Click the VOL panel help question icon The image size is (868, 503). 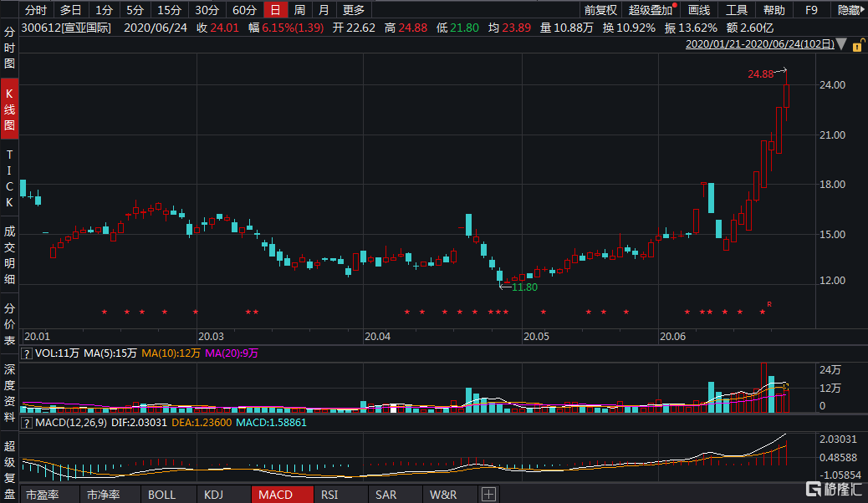tap(26, 353)
